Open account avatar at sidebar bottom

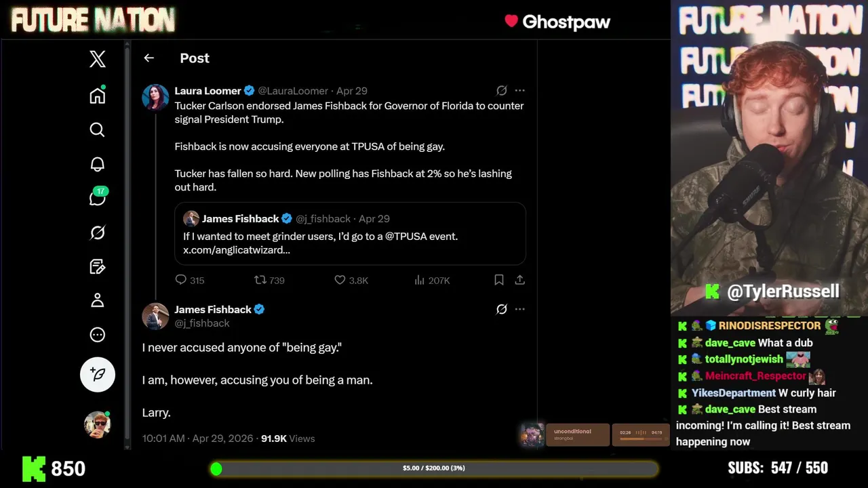click(x=98, y=424)
